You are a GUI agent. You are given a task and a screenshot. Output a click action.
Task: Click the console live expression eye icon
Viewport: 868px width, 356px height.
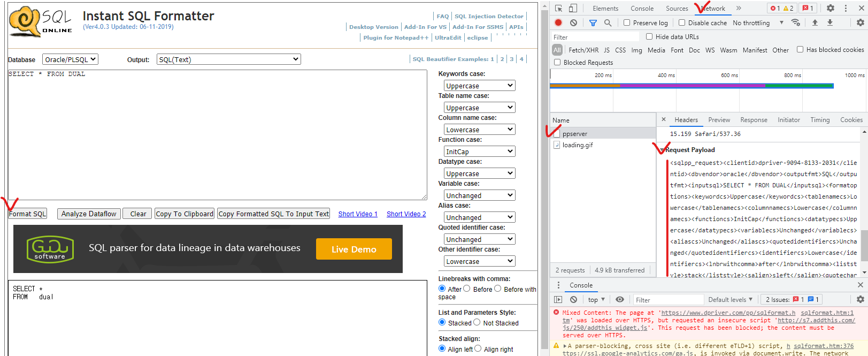point(620,300)
